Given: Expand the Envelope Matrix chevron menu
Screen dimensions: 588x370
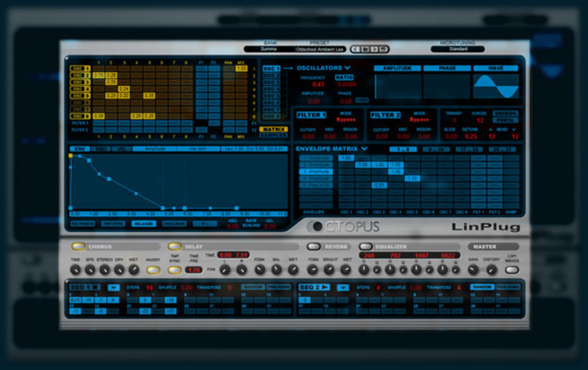Looking at the screenshot, I should tap(364, 149).
